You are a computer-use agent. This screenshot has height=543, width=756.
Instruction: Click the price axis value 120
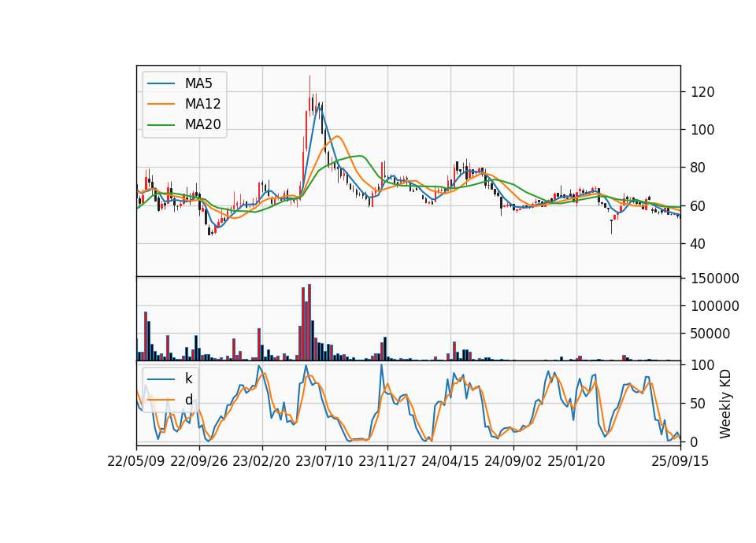(x=702, y=92)
